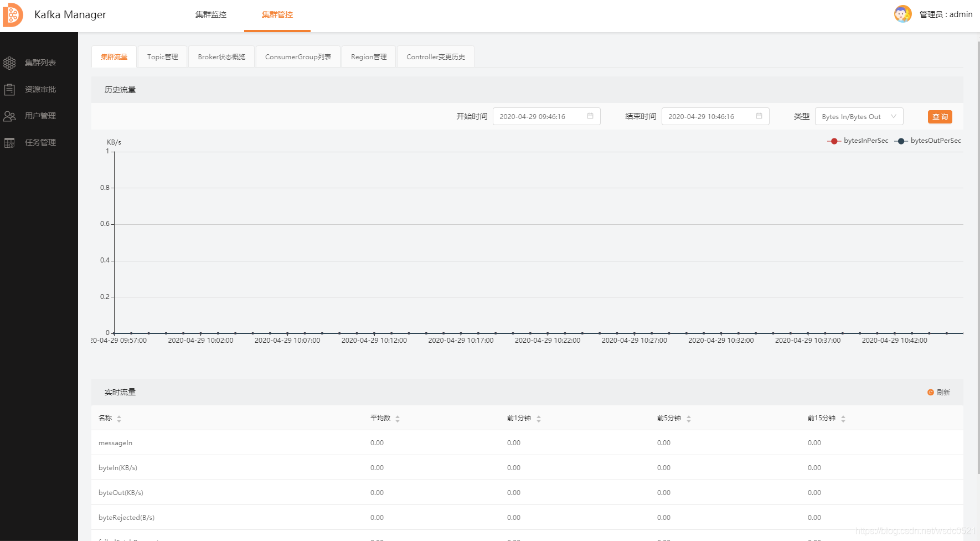Click messageIn 平均数 value 0.00

click(377, 443)
